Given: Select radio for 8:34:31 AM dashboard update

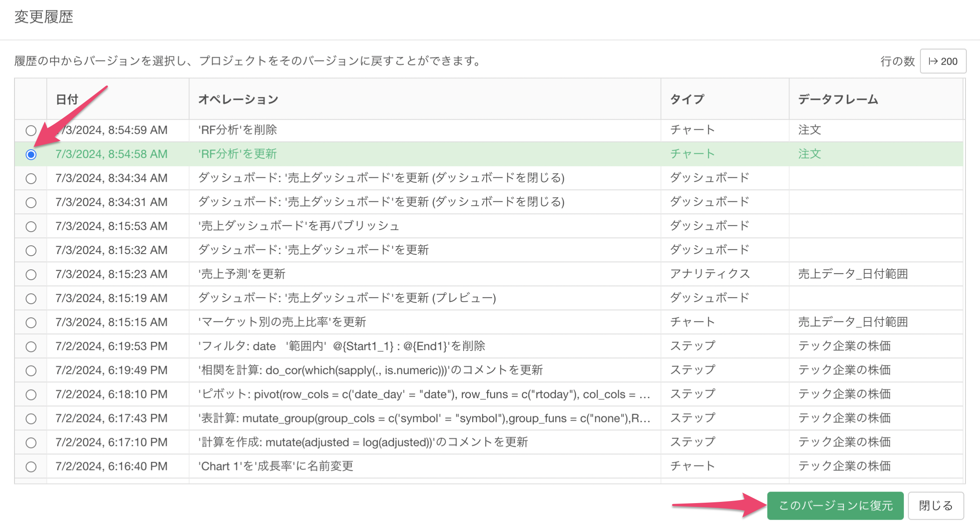Looking at the screenshot, I should coord(31,203).
